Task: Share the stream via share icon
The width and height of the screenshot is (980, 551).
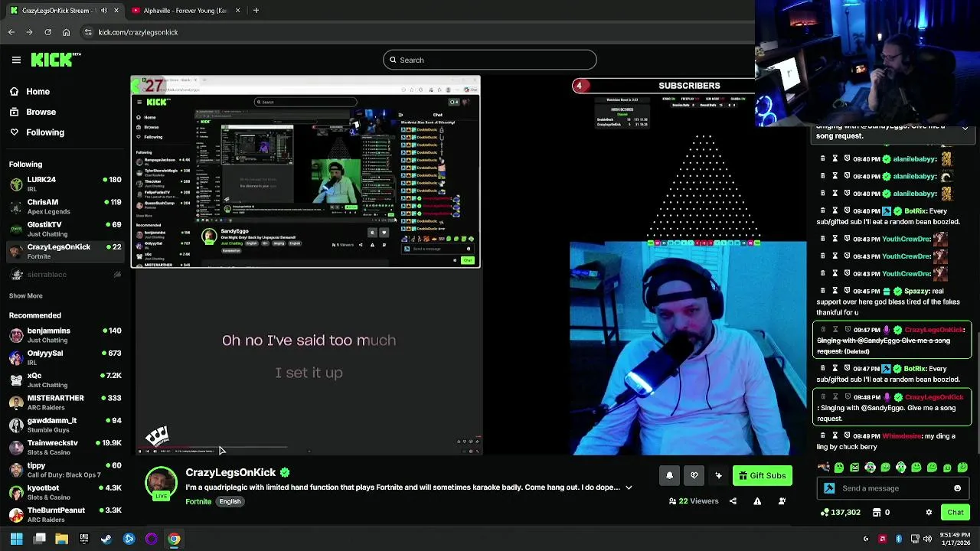Action: tap(733, 501)
